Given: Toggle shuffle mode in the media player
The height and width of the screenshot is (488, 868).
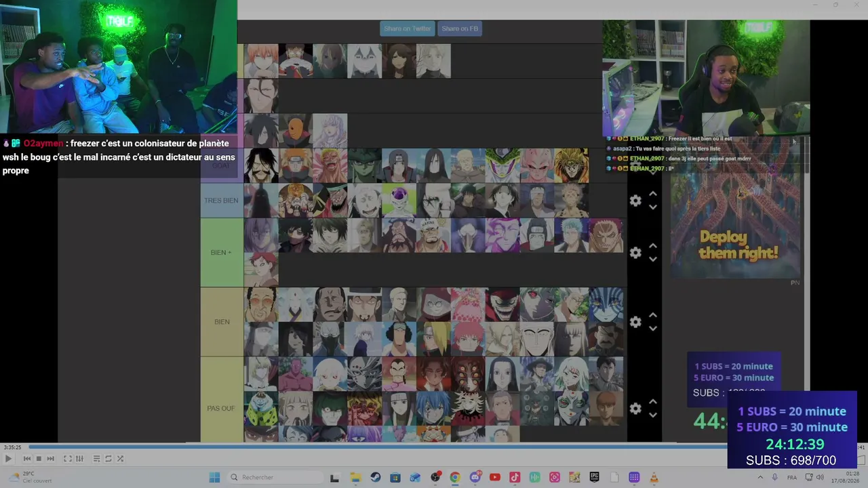Looking at the screenshot, I should pyautogui.click(x=120, y=459).
